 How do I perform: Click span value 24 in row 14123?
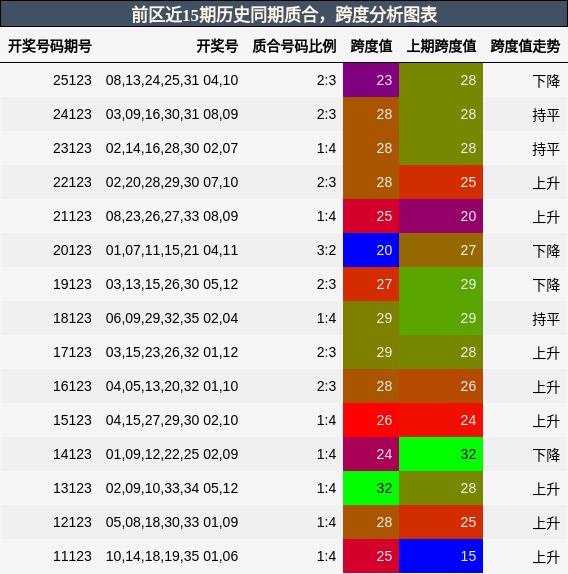click(x=371, y=454)
